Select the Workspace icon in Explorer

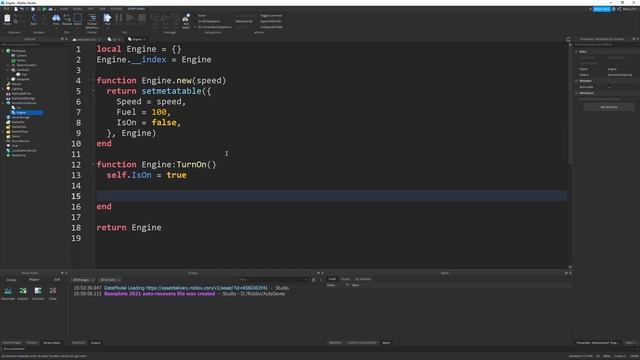pyautogui.click(x=8, y=51)
